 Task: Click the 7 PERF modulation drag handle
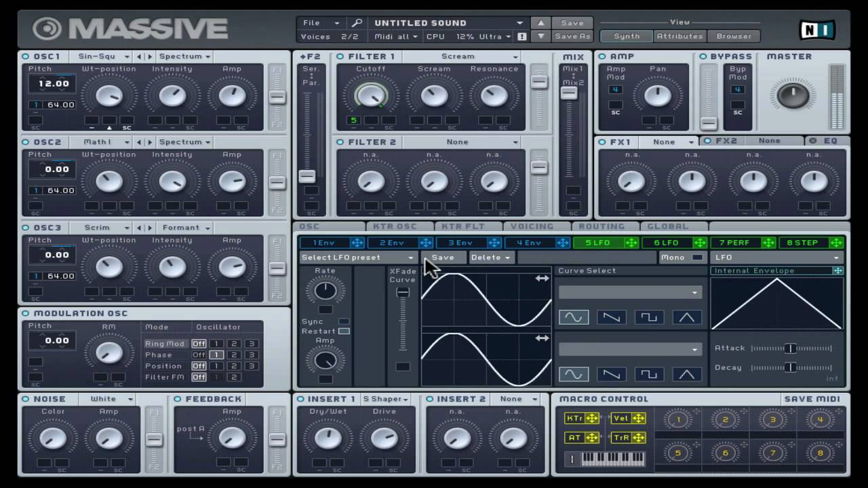[x=768, y=243]
